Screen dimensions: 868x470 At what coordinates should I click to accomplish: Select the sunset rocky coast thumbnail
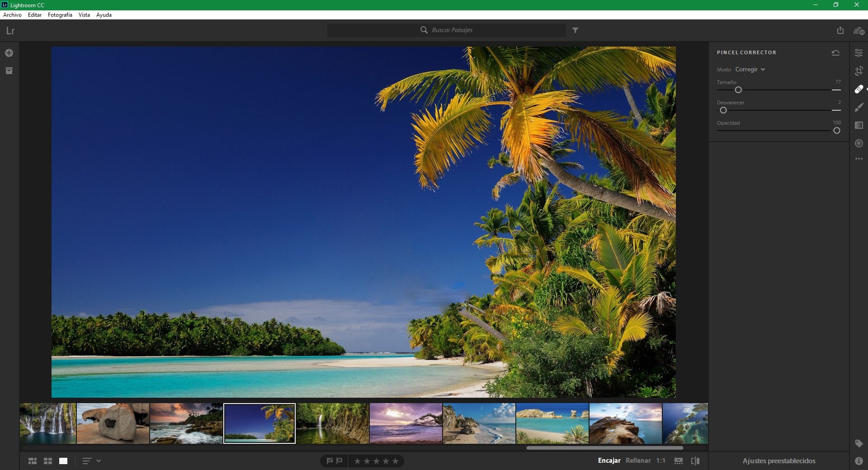tap(186, 423)
